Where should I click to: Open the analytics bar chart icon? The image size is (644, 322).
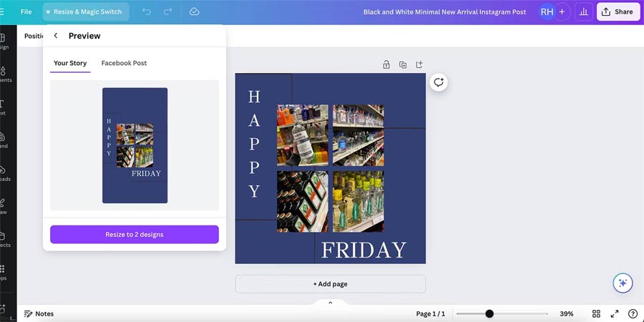584,12
